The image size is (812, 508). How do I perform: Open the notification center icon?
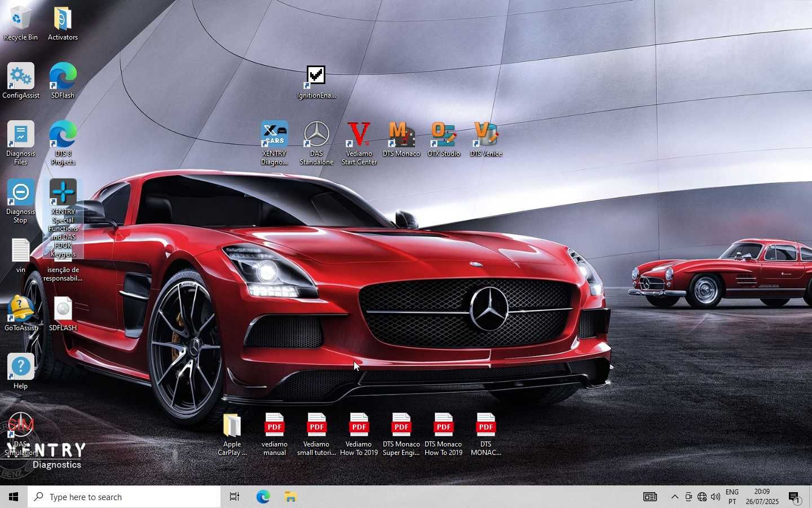[x=795, y=497]
